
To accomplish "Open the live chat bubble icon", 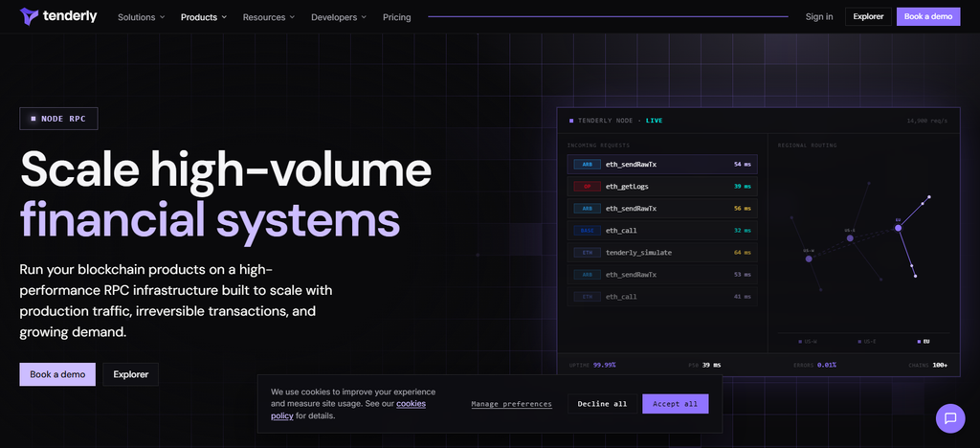I will coord(950,418).
